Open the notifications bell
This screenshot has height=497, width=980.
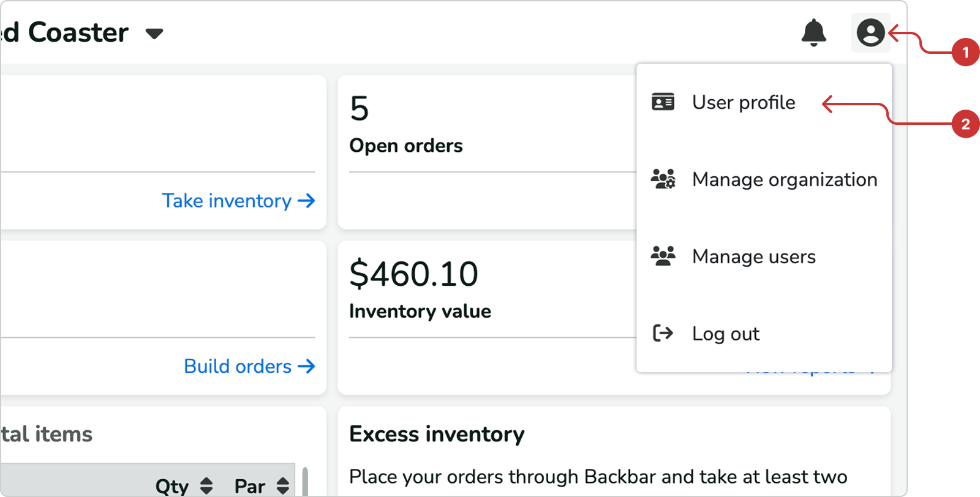(813, 32)
